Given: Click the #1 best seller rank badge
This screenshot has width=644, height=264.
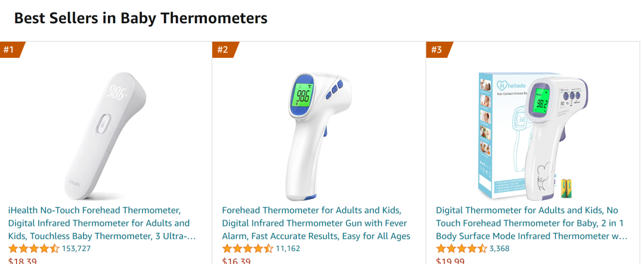Looking at the screenshot, I should point(10,49).
